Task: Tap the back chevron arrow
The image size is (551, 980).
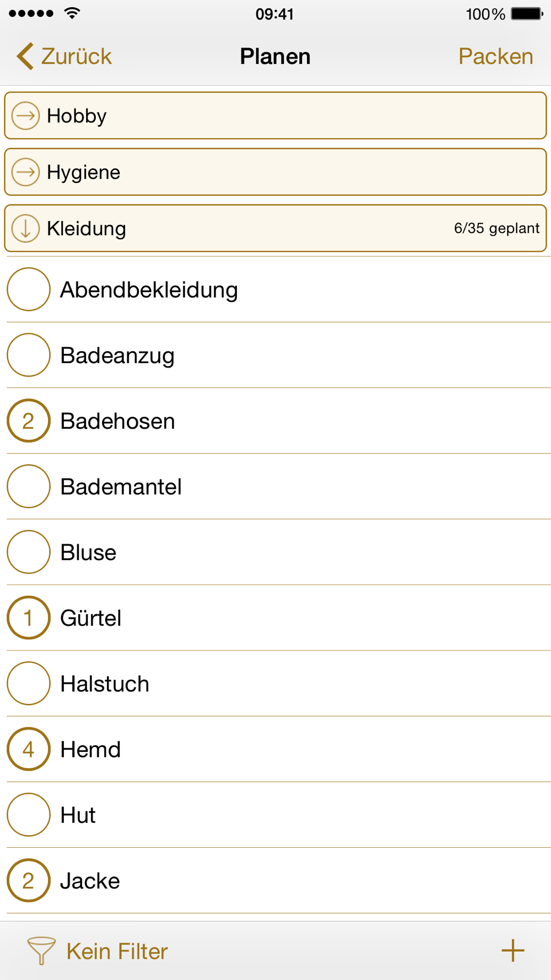Action: (25, 56)
